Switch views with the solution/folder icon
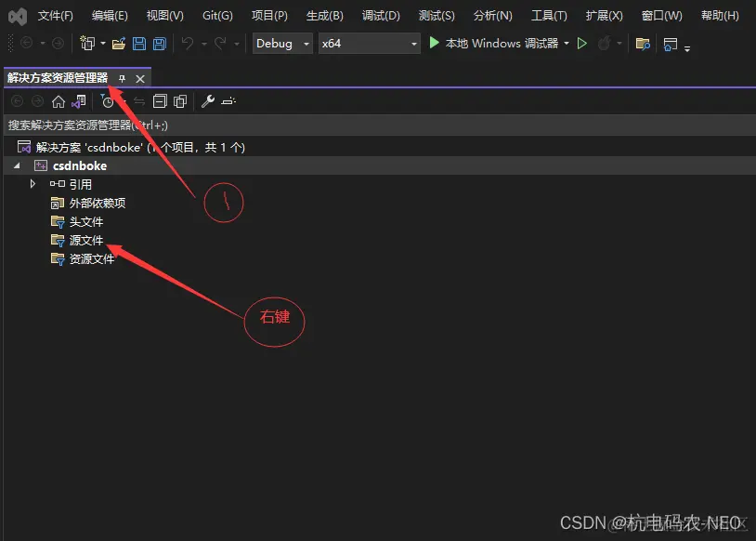 pos(79,101)
